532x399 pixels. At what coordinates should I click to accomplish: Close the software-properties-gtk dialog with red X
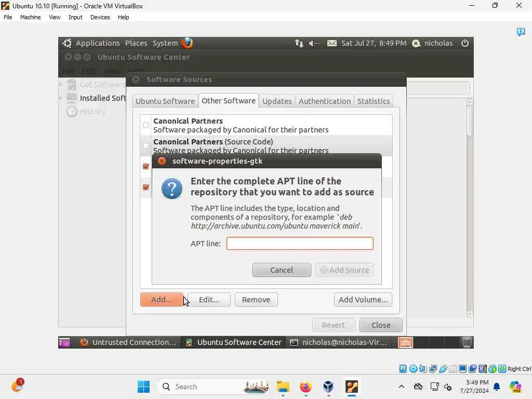162,161
